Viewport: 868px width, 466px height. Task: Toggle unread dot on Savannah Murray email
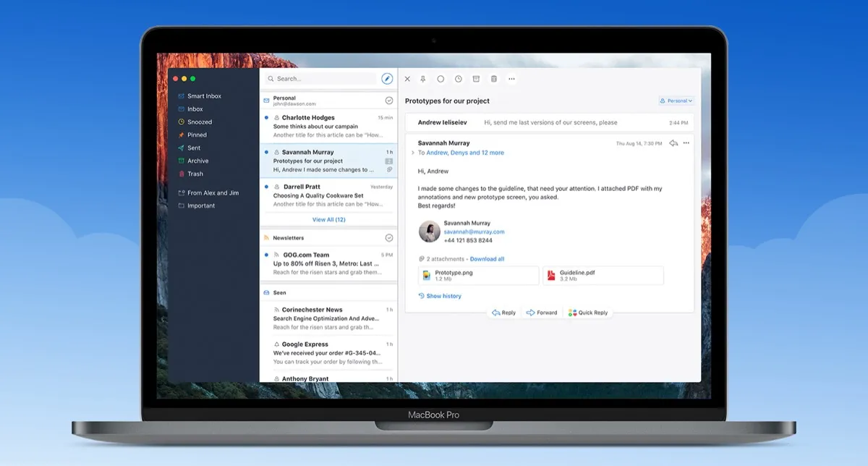click(266, 152)
